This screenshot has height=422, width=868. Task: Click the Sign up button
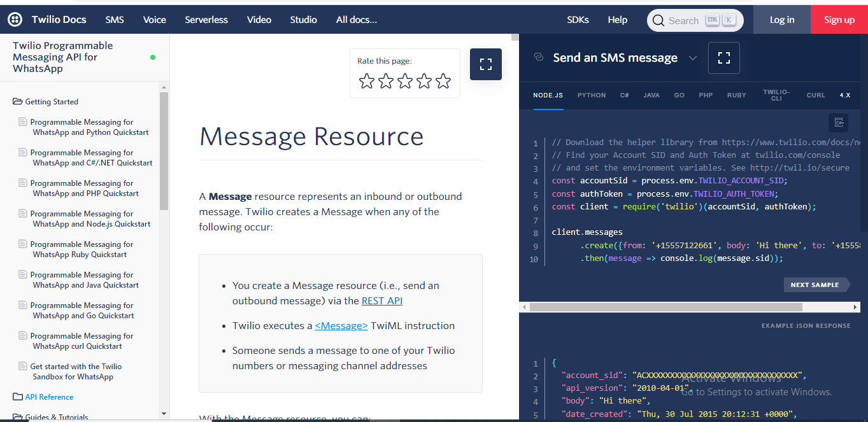pos(839,20)
